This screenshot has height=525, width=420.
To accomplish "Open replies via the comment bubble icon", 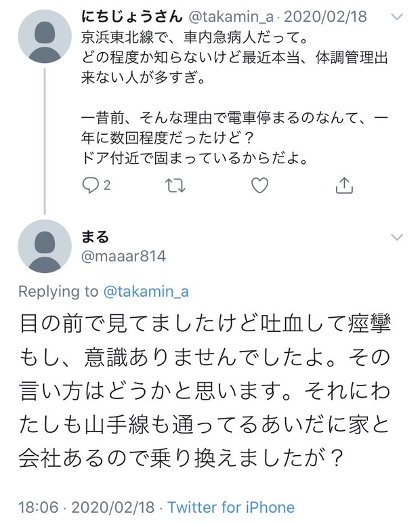I will point(90,185).
